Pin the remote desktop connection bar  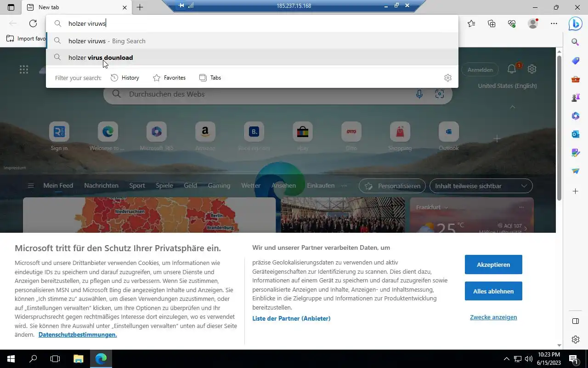(x=181, y=6)
